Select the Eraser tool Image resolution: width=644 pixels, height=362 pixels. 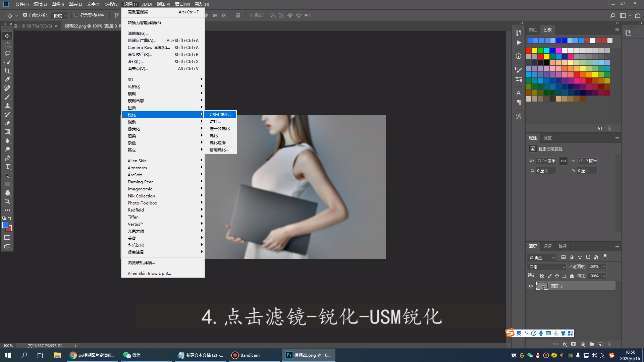(7, 123)
